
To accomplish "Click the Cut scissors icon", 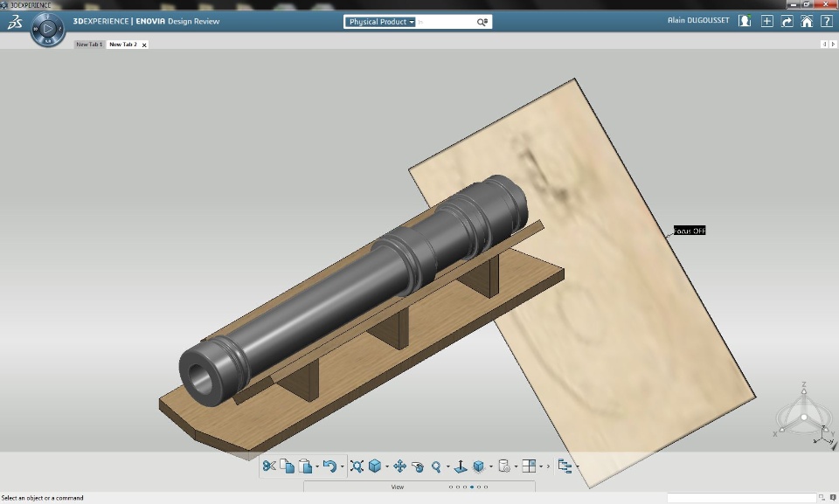I will pyautogui.click(x=269, y=466).
